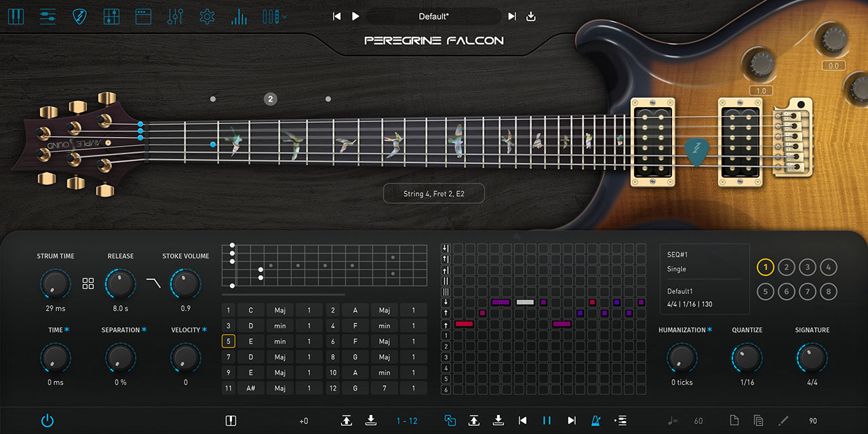Adjust the Stoke Volume knob

point(185,284)
